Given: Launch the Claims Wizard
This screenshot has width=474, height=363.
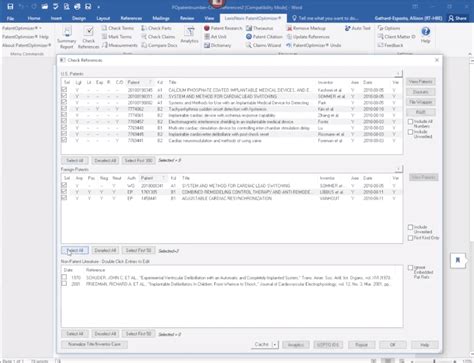Looking at the screenshot, I should [x=264, y=45].
